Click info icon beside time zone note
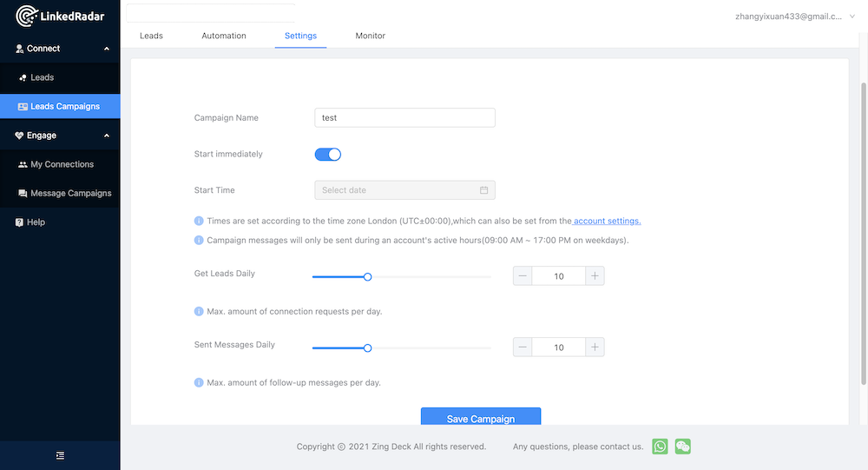868x470 pixels. pyautogui.click(x=199, y=221)
